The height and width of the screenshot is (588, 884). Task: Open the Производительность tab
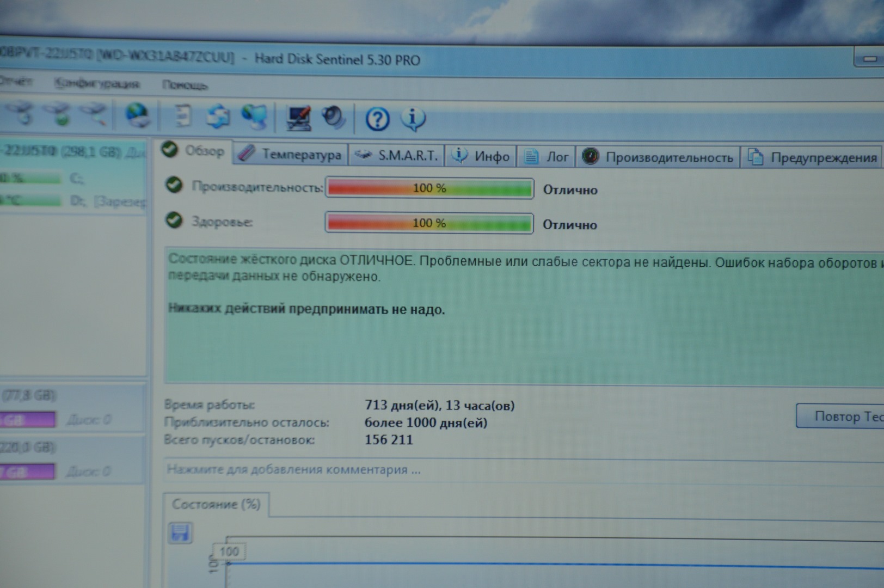(x=658, y=157)
